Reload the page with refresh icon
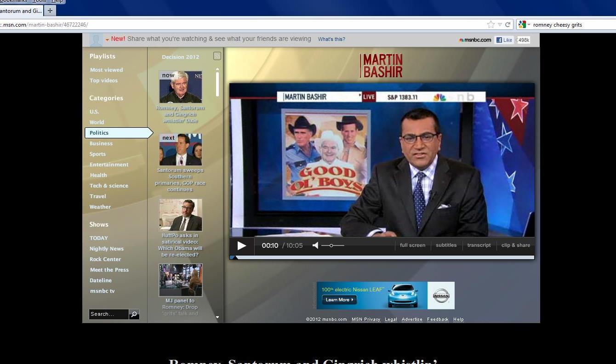 pos(508,25)
